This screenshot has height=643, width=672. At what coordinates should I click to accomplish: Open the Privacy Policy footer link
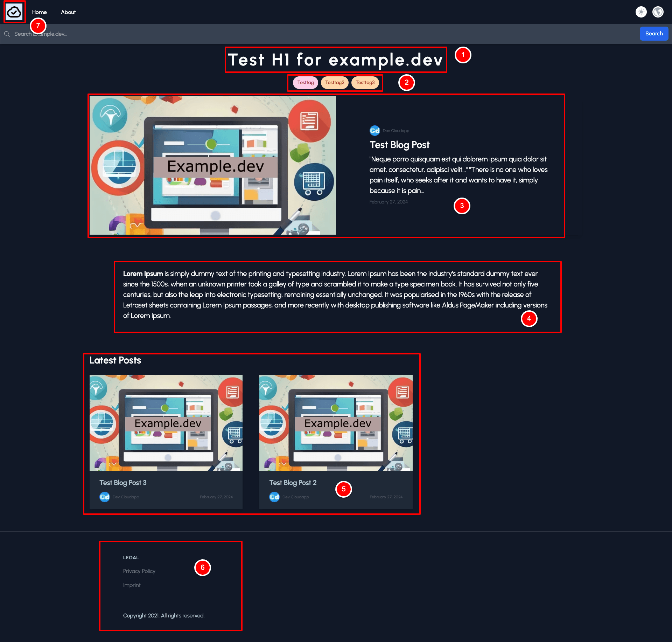(139, 571)
